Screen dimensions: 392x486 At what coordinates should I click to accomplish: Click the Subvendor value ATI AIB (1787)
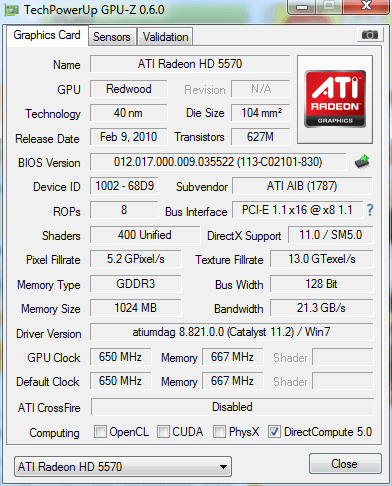(x=302, y=186)
